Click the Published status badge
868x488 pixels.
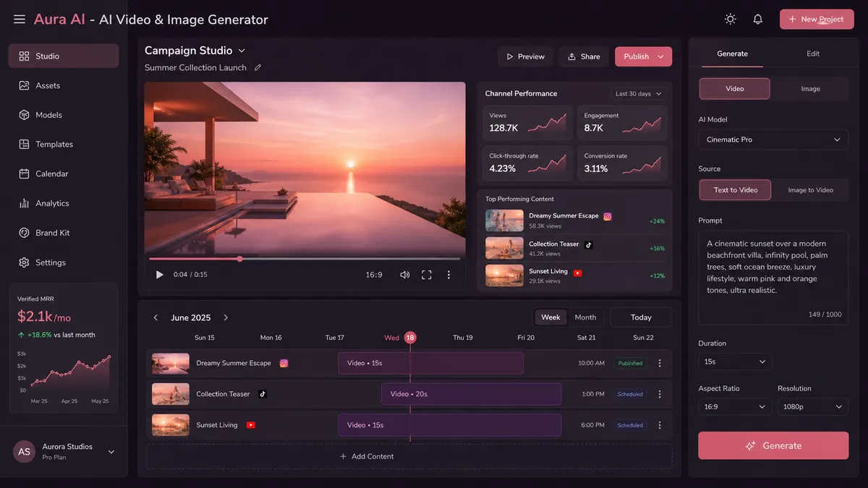tap(630, 363)
